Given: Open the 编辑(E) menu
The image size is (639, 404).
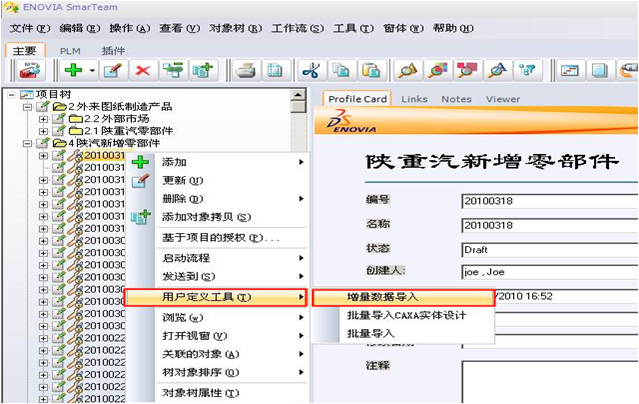Looking at the screenshot, I should (79, 29).
